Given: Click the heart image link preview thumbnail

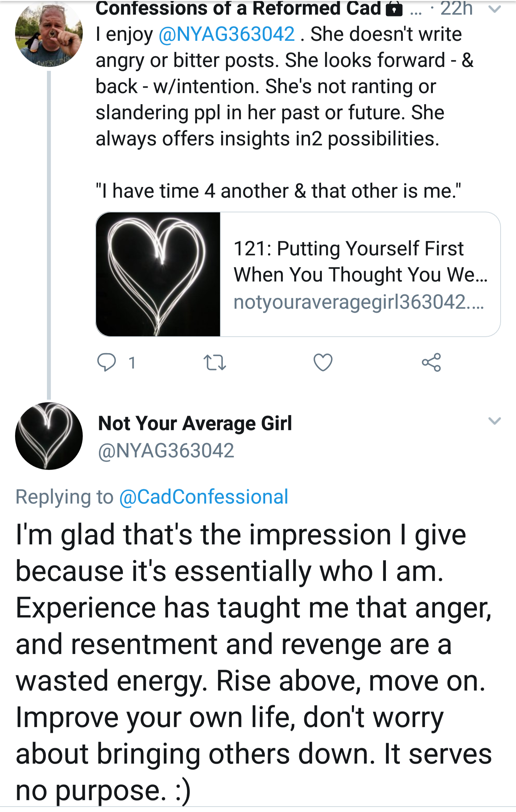Looking at the screenshot, I should pyautogui.click(x=158, y=274).
